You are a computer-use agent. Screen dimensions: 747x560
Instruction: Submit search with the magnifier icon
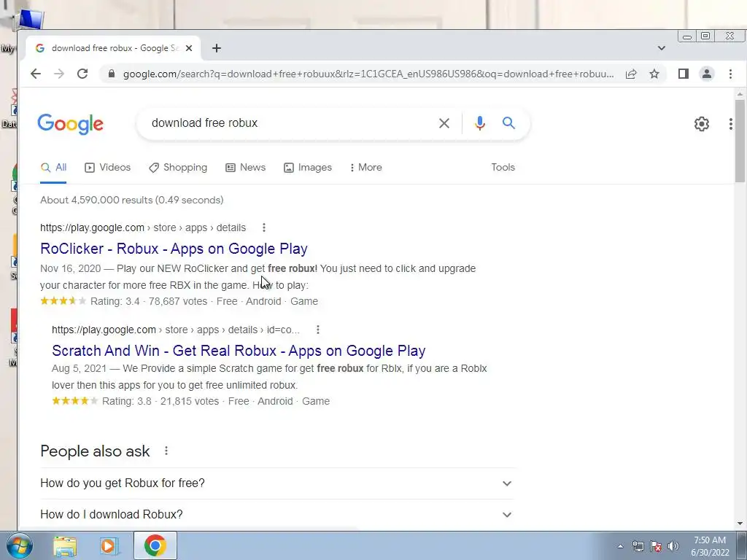[508, 123]
